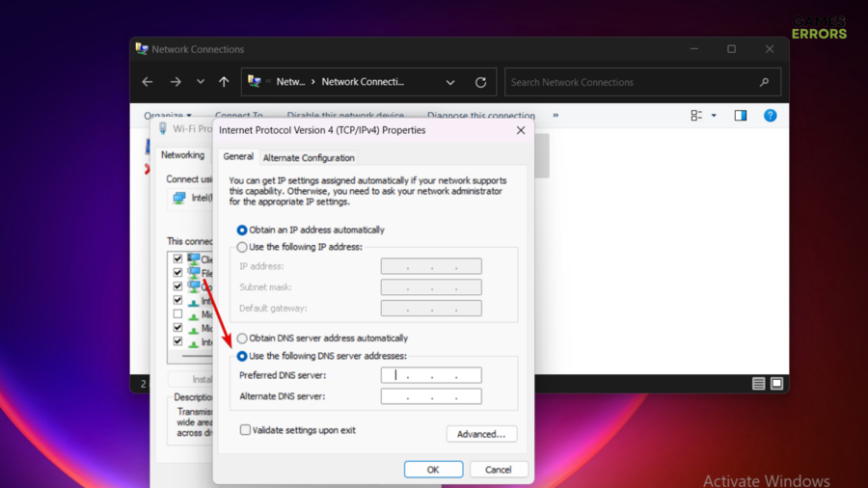Toggle the preview pane icon

tap(741, 116)
